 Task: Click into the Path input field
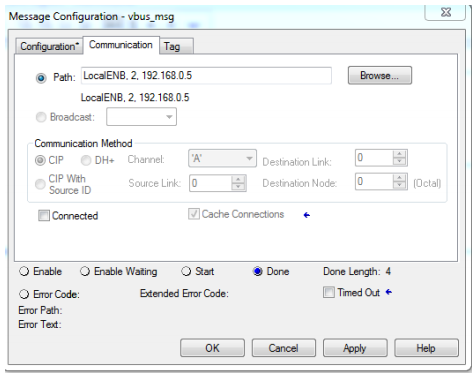[x=206, y=76]
